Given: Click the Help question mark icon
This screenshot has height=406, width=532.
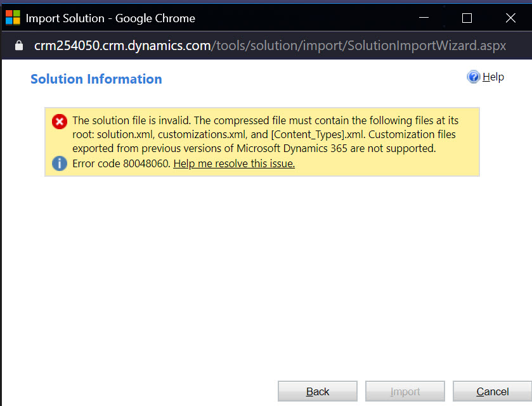Looking at the screenshot, I should 473,77.
